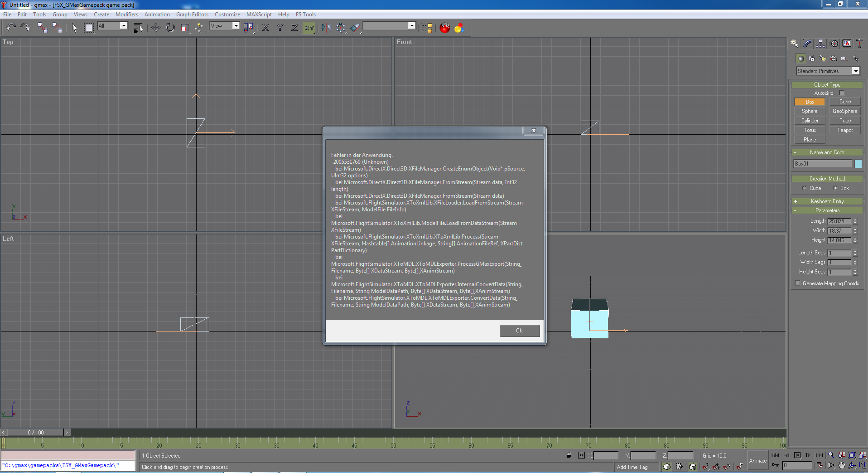This screenshot has width=868, height=473.
Task: Toggle the Selection Lock padlock
Action: [569, 455]
